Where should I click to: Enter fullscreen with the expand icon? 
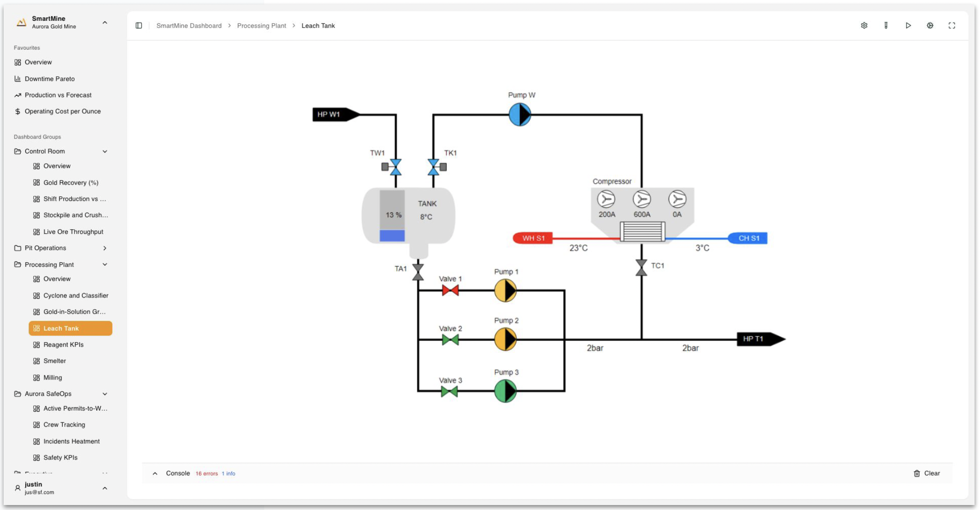pos(952,26)
